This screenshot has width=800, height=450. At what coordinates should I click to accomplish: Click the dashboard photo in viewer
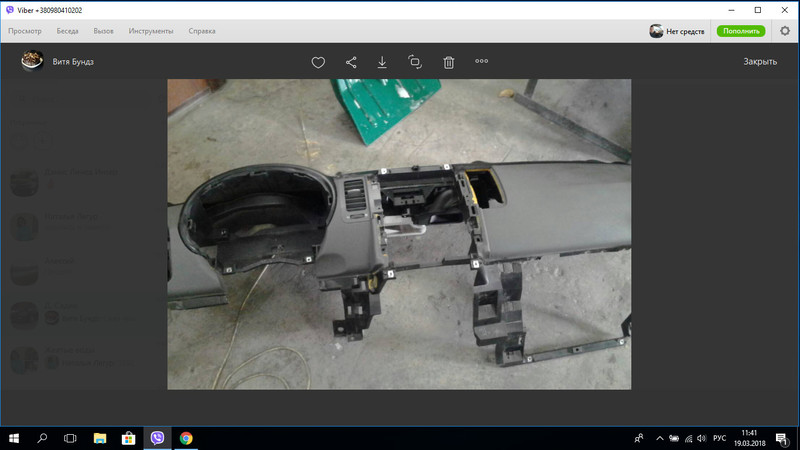pyautogui.click(x=399, y=234)
